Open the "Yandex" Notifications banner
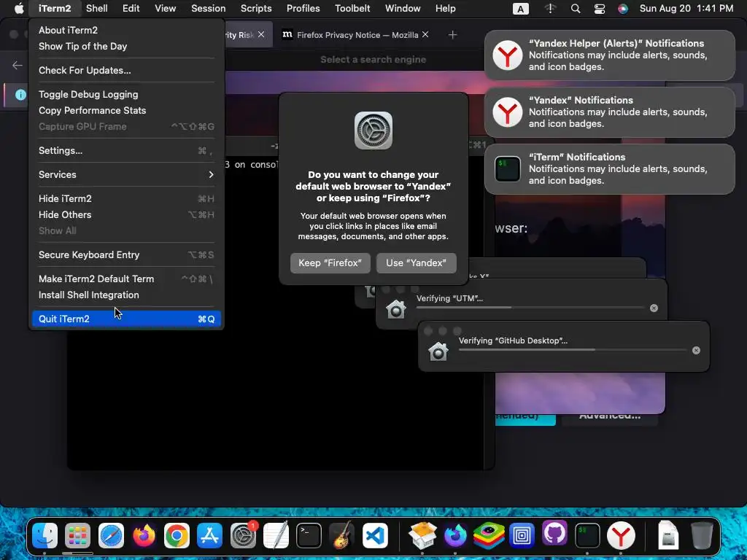 pos(610,112)
